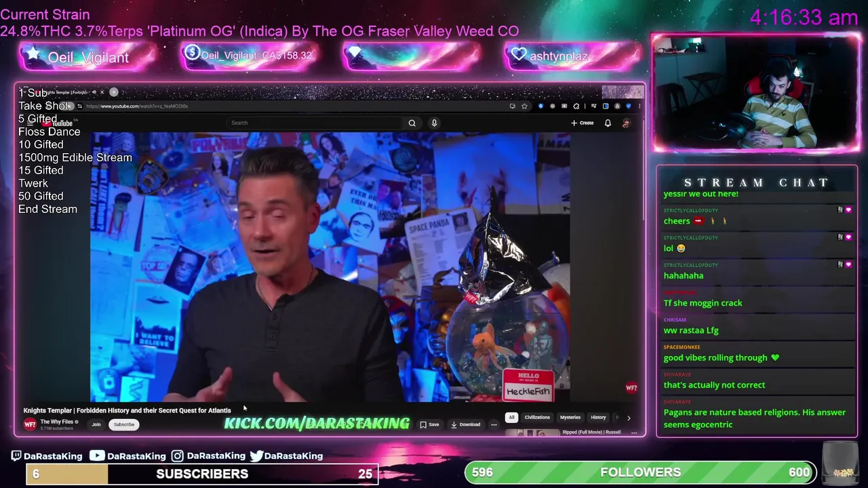
Task: Click chat message 'Tf she moggin crack'
Action: tap(703, 303)
